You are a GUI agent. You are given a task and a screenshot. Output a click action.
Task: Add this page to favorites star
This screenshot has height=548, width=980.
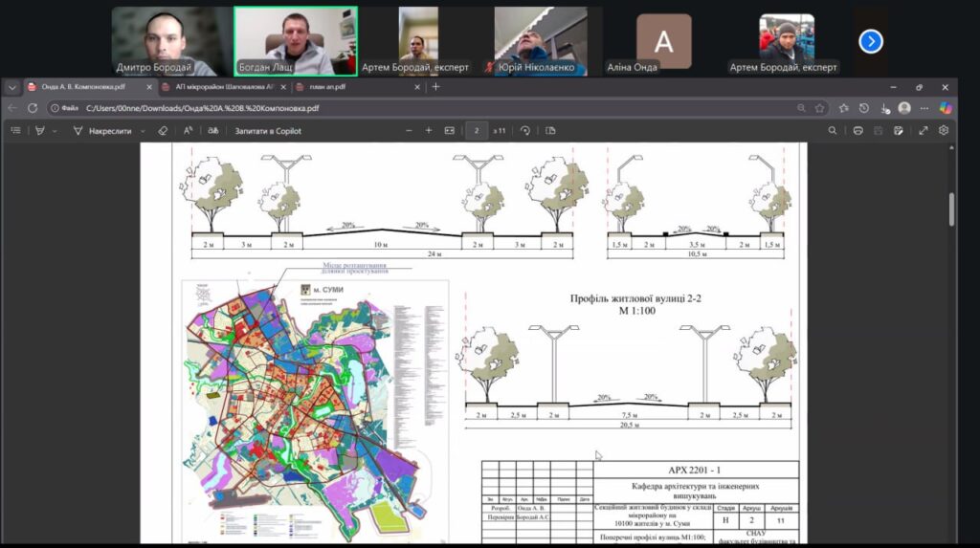pos(819,108)
